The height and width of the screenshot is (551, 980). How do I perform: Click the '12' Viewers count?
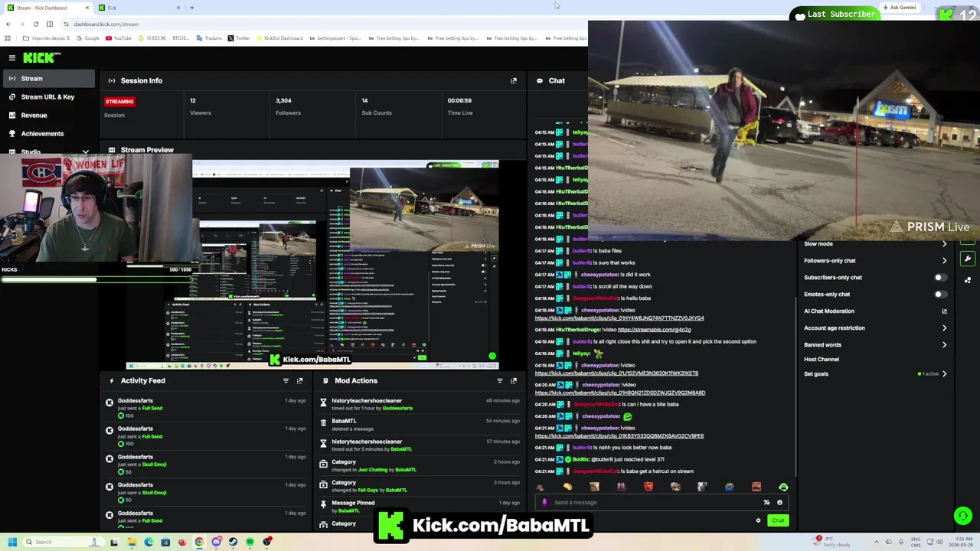click(193, 100)
